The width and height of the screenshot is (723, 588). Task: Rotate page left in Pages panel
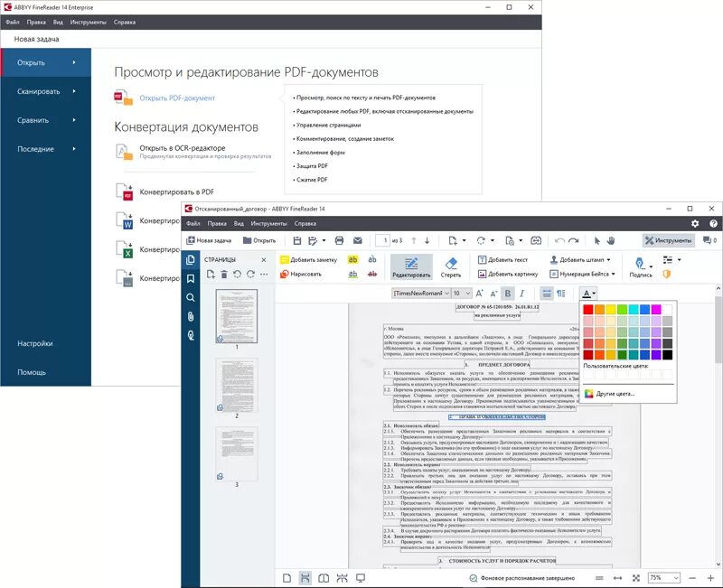(x=237, y=275)
